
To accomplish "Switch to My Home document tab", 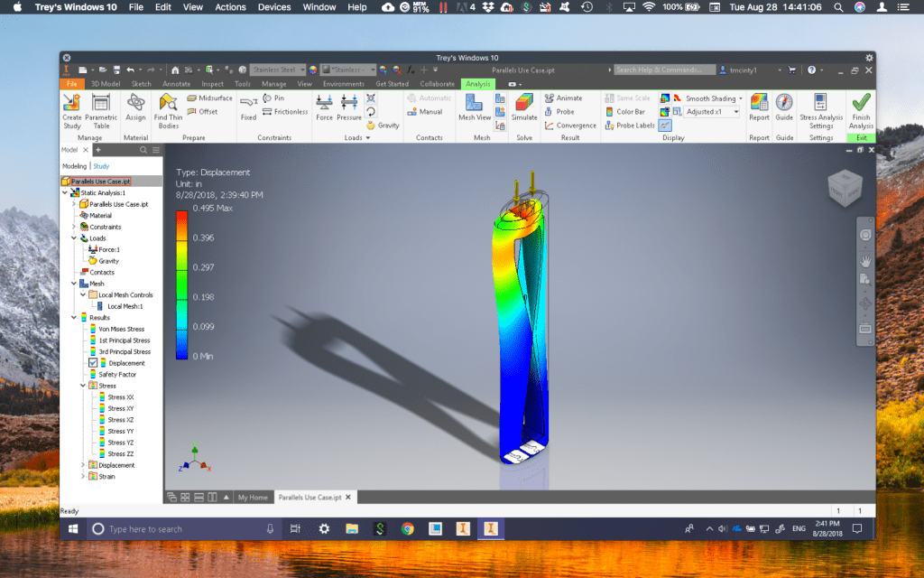I will (x=253, y=498).
